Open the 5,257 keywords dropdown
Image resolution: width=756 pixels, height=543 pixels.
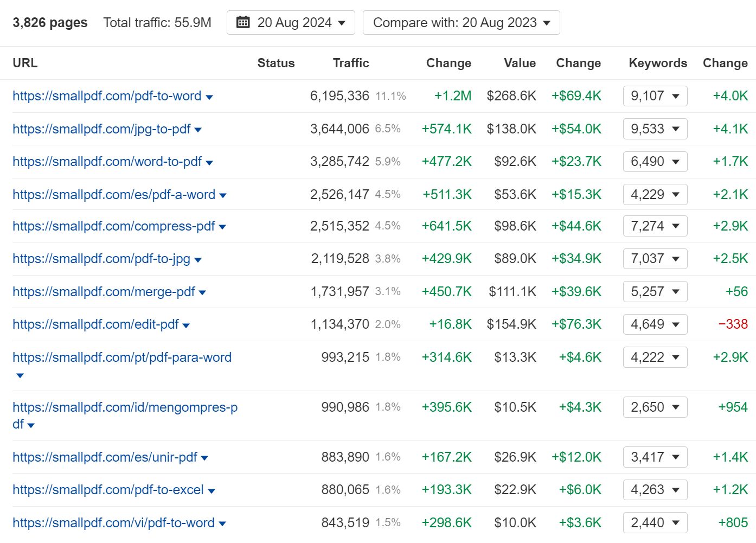coord(655,292)
